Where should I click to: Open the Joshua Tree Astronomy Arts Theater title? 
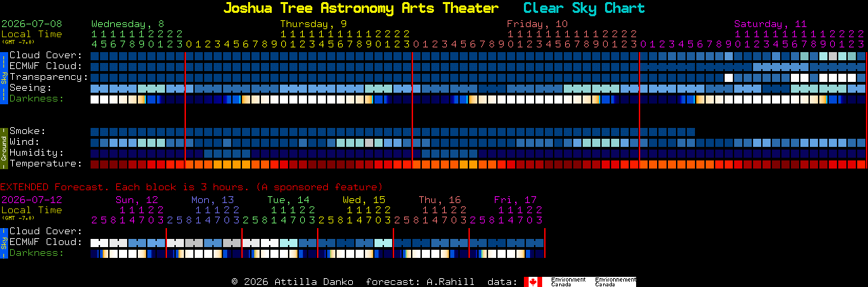[x=361, y=8]
